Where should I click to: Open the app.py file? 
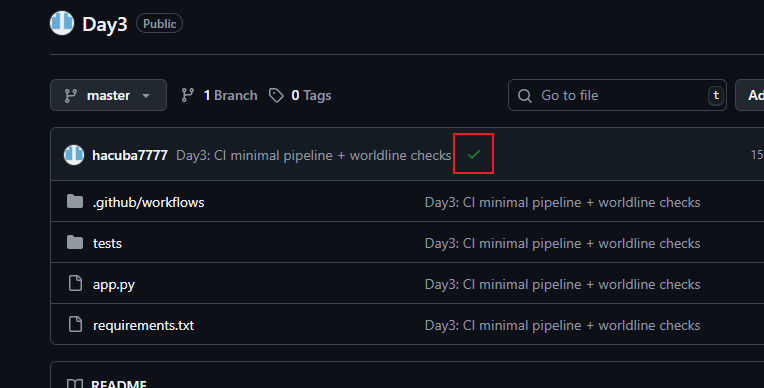point(114,284)
